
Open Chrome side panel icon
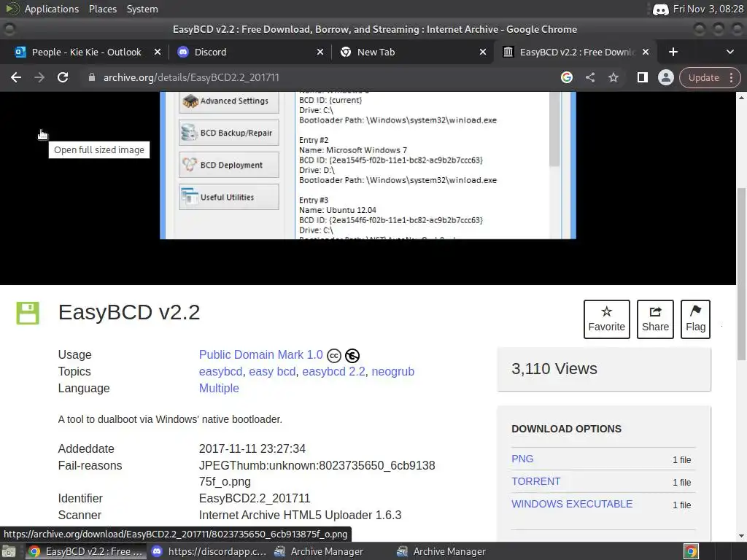[642, 77]
